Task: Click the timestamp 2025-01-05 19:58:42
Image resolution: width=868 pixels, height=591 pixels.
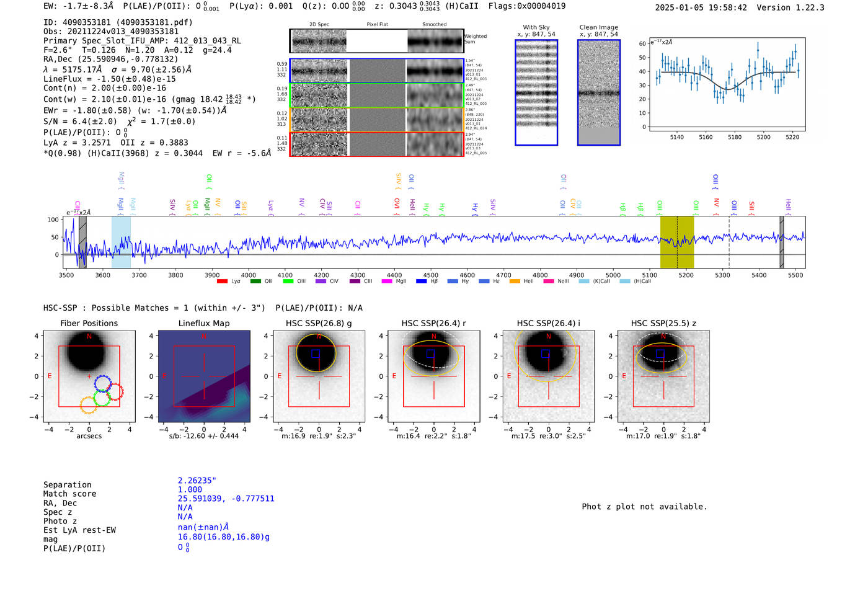Action: click(x=701, y=7)
